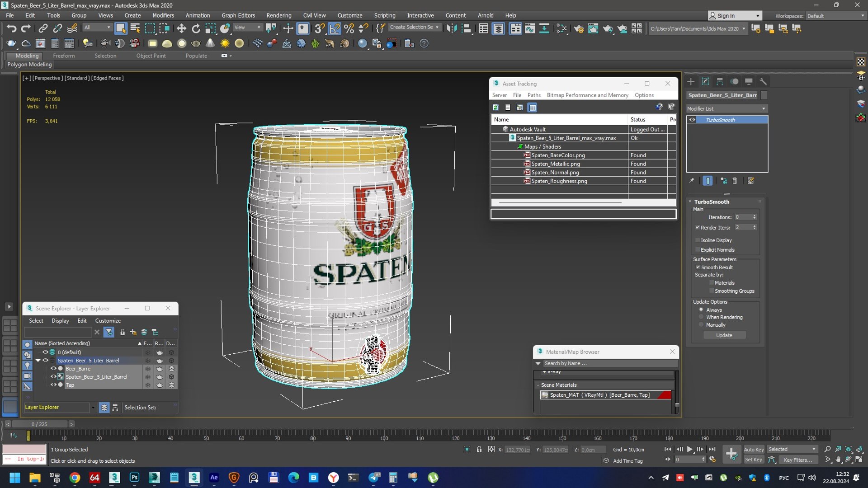Open the Workspaces Default dropdown
The width and height of the screenshot is (868, 488).
[x=836, y=16]
